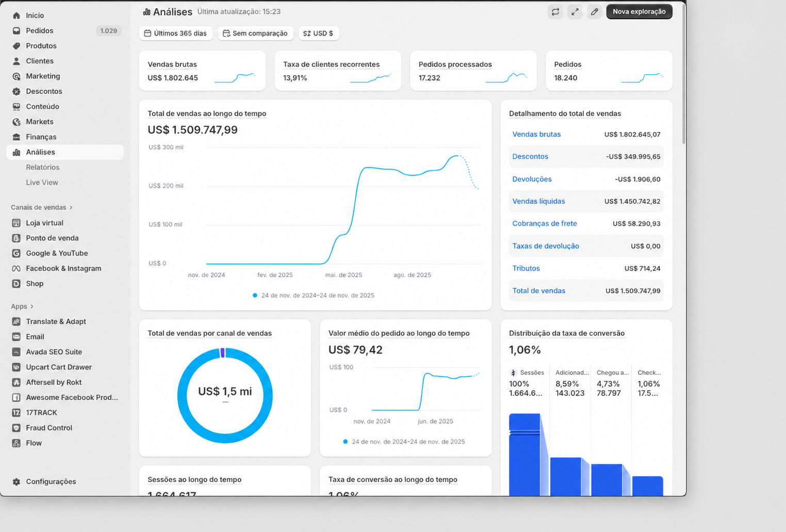The width and height of the screenshot is (786, 532).
Task: Click the Produtos tag icon
Action: pos(17,46)
